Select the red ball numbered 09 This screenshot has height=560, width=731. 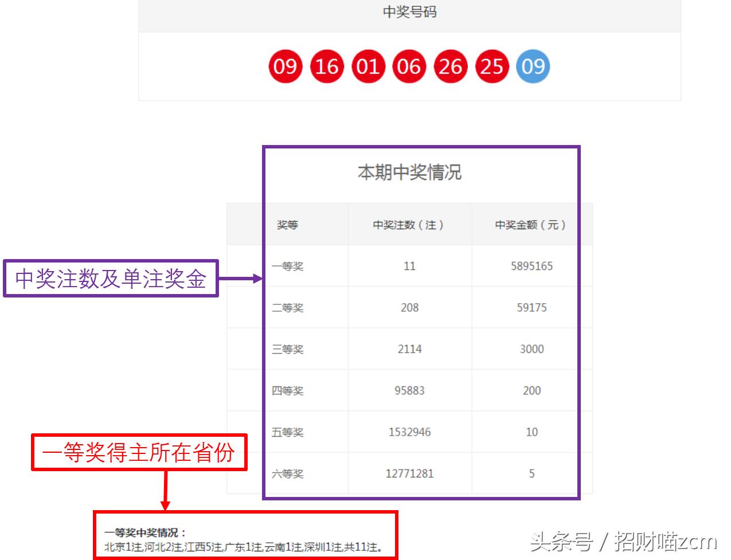pyautogui.click(x=286, y=66)
